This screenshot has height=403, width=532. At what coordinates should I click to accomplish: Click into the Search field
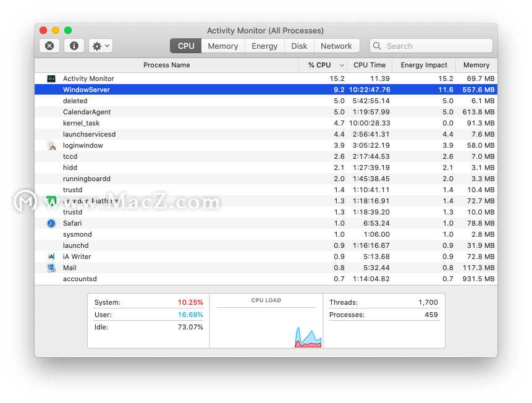431,46
